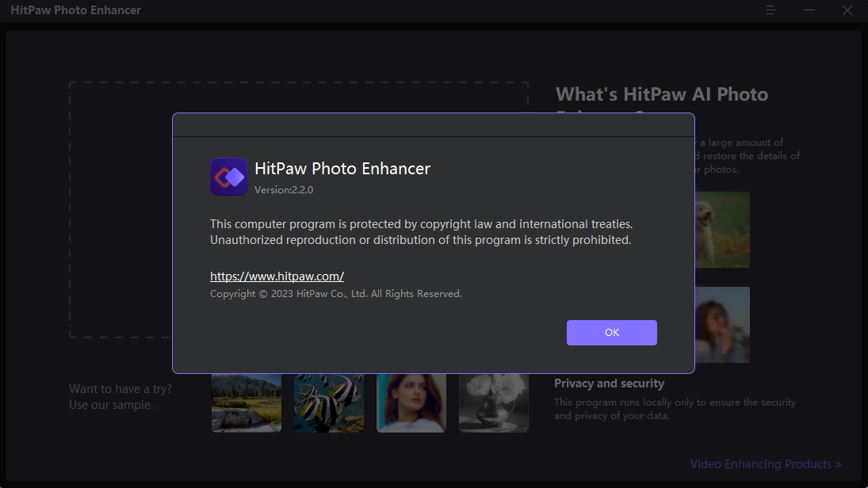Click the Version:2.2.0 text
This screenshot has height=488, width=868.
click(x=284, y=190)
